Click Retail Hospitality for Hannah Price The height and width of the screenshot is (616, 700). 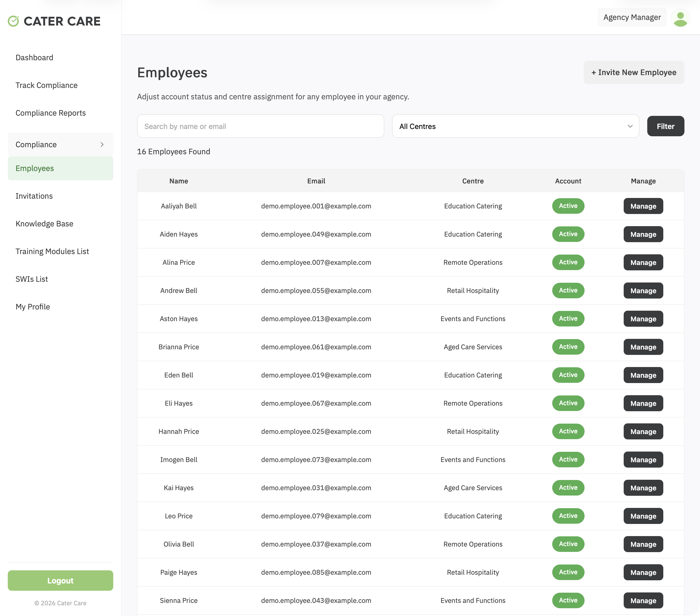[473, 432]
